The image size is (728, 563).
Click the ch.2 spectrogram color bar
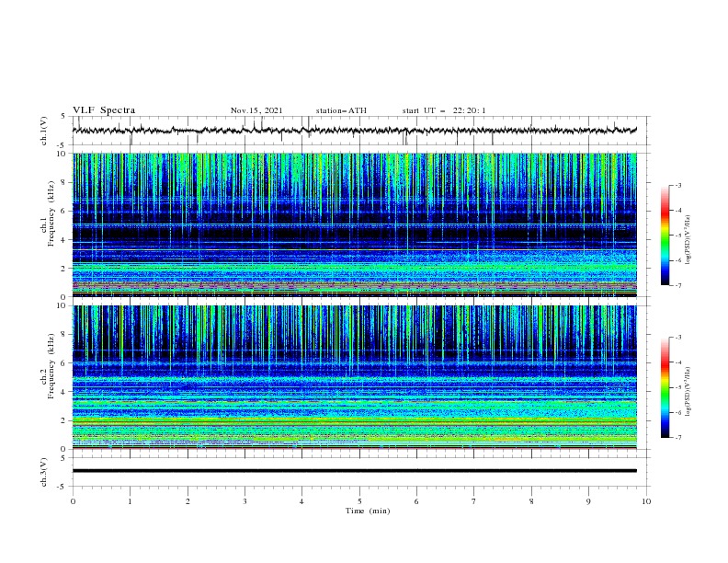click(x=665, y=387)
